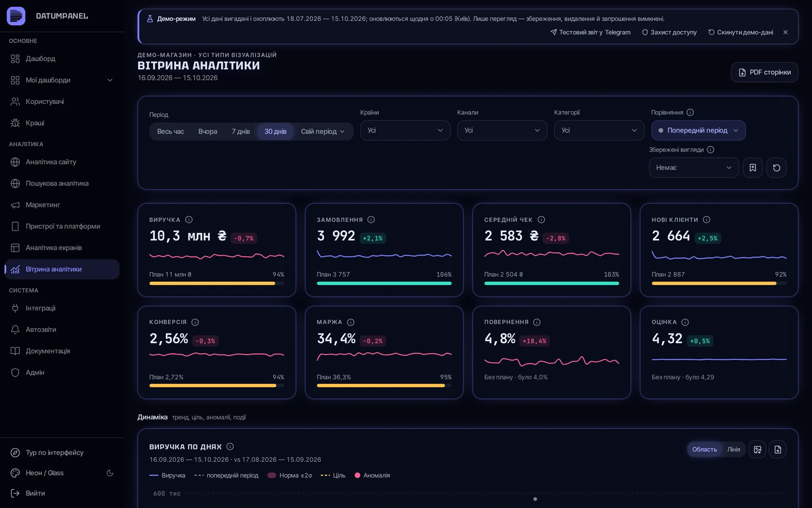This screenshot has height=508, width=812.
Task: Open the Країни filter dropdown
Action: tap(405, 130)
